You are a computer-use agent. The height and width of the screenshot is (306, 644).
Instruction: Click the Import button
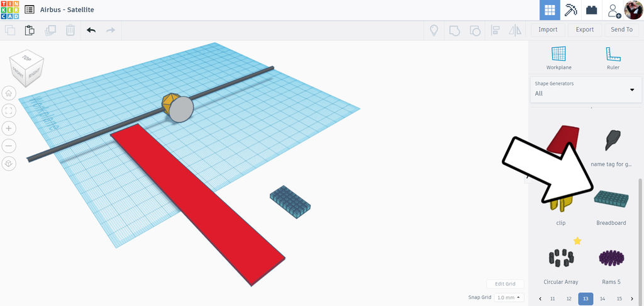[x=548, y=30]
